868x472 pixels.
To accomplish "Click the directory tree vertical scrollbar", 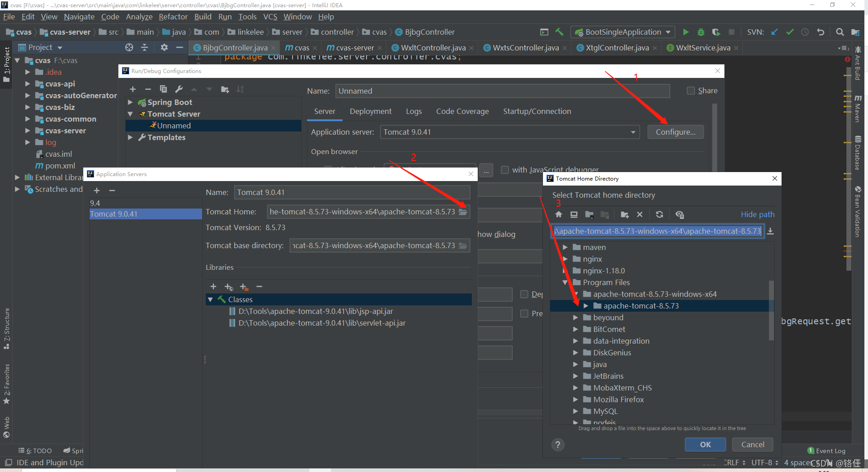I will pyautogui.click(x=771, y=310).
